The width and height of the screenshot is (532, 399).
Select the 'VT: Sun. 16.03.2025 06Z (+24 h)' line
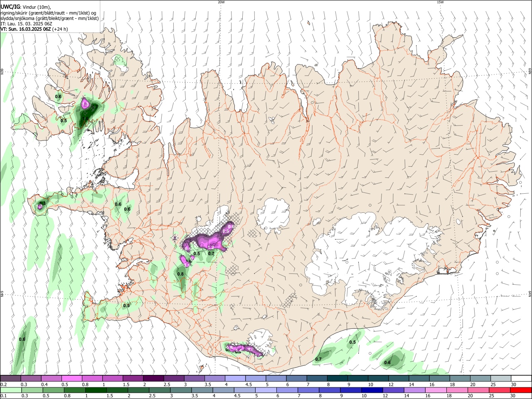click(34, 29)
